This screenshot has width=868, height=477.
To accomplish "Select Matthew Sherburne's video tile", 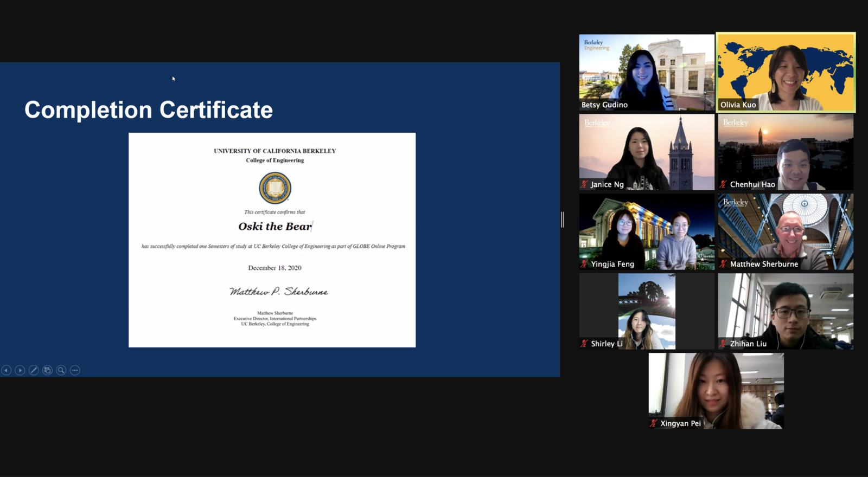I will click(786, 231).
